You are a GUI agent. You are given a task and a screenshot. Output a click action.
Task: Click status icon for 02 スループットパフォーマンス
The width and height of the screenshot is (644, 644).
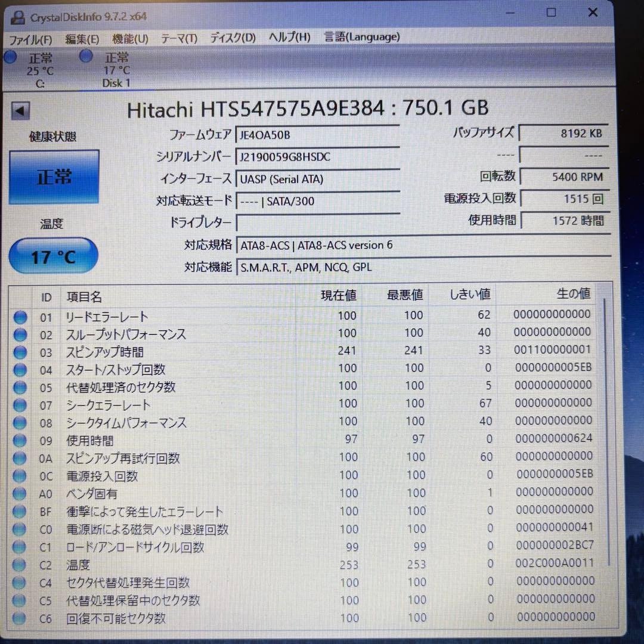coord(20,335)
